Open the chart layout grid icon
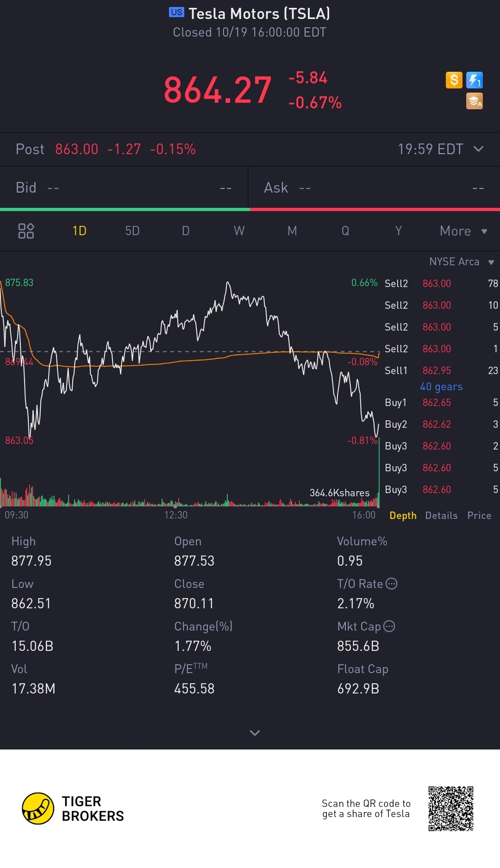 (x=26, y=231)
